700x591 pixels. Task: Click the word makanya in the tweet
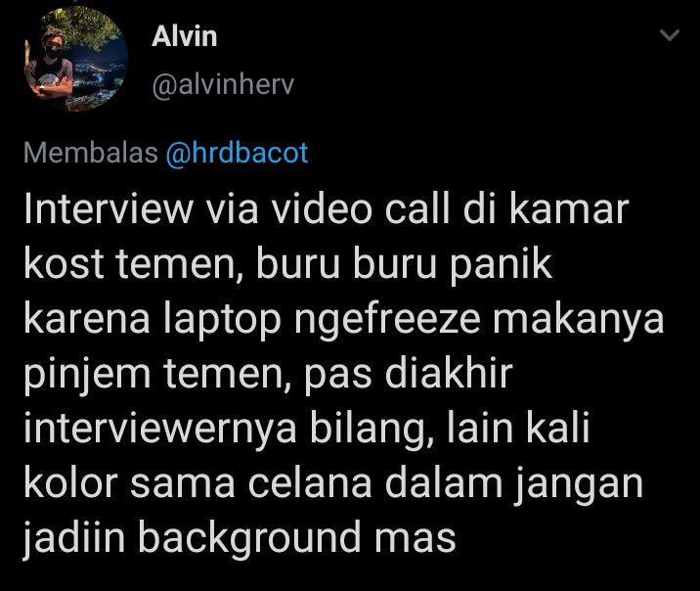tap(579, 321)
